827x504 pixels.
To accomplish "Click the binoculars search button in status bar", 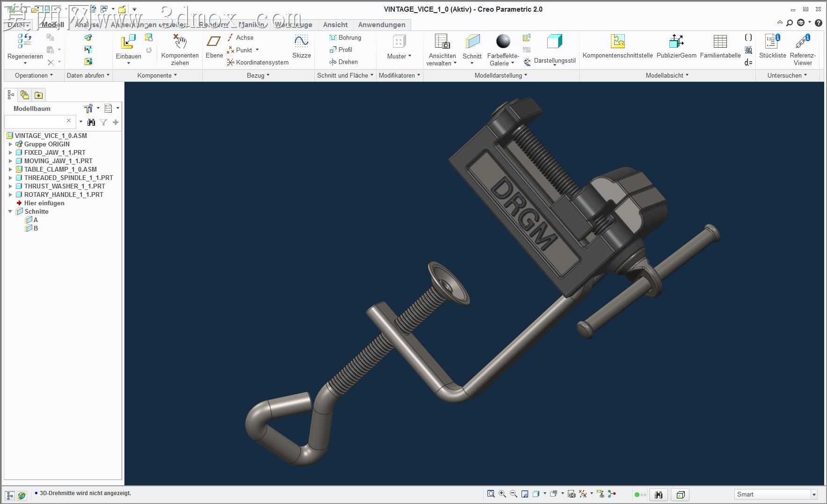I will click(x=659, y=495).
